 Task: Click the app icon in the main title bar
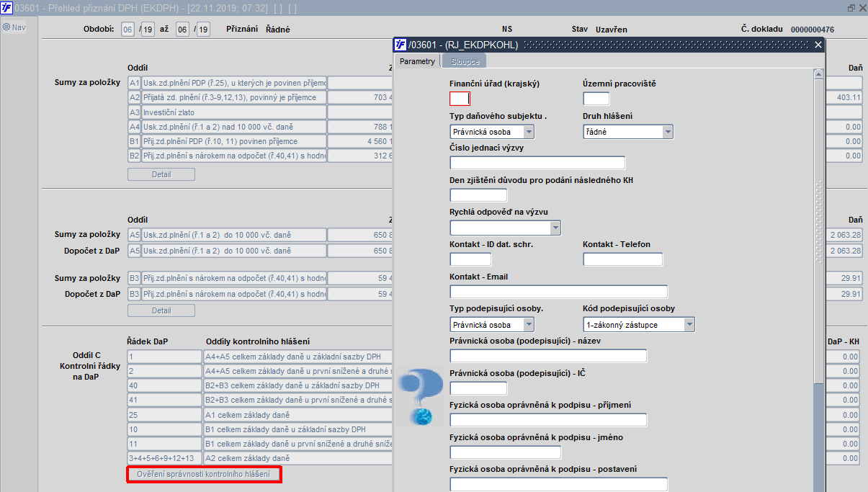6,8
